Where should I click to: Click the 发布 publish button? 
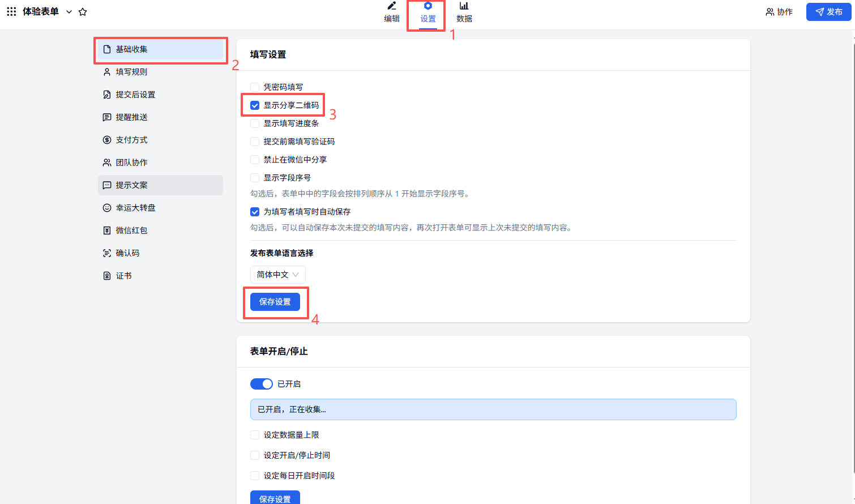tap(828, 12)
